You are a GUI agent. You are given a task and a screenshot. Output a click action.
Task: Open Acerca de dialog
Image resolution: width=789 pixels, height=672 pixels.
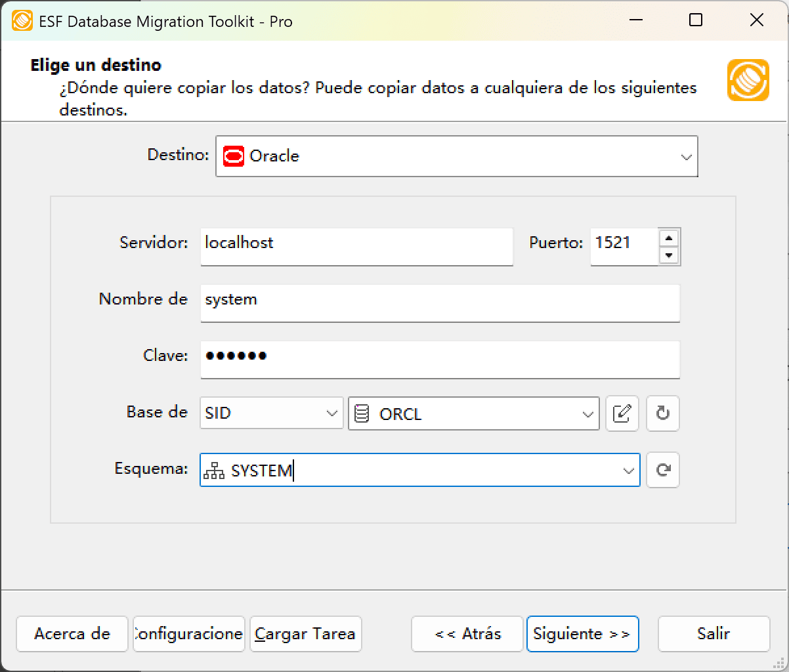point(72,634)
